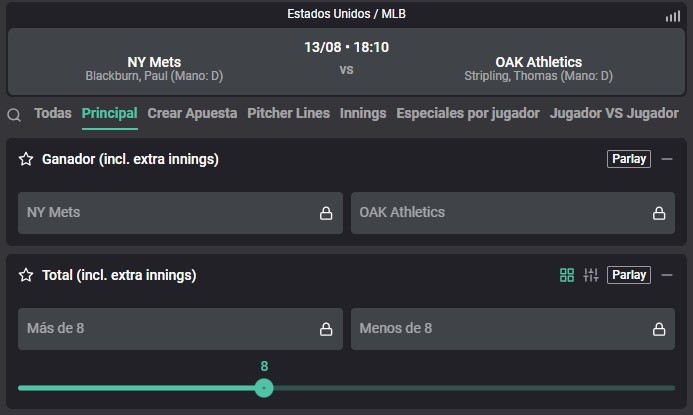Click lock icon on NY Mets odds
This screenshot has width=693, height=415.
coord(326,213)
